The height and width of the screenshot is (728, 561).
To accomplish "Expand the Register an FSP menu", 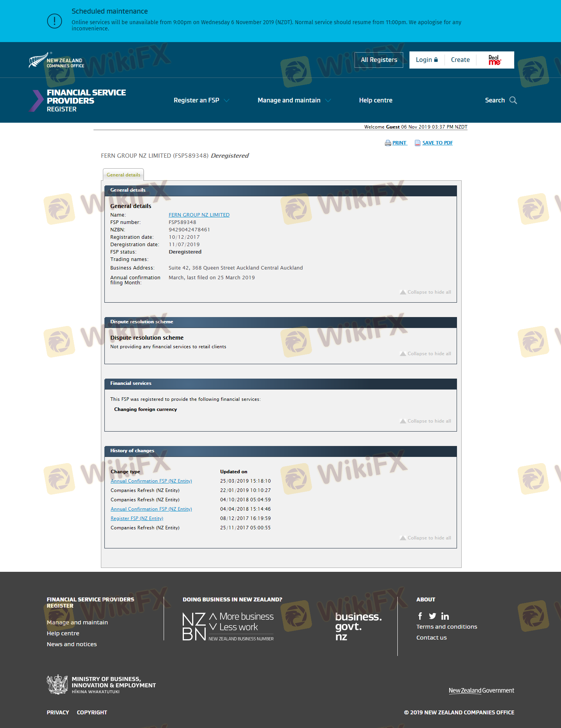I will point(201,100).
